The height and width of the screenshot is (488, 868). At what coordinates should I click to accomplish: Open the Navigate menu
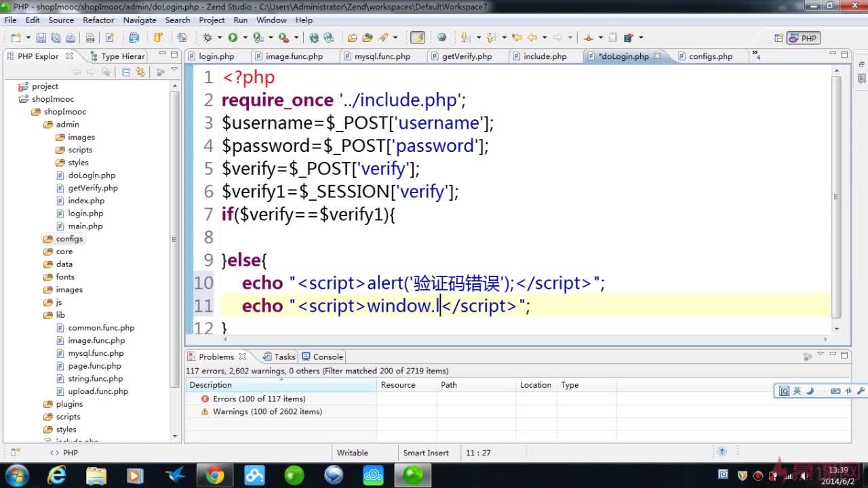[x=140, y=20]
